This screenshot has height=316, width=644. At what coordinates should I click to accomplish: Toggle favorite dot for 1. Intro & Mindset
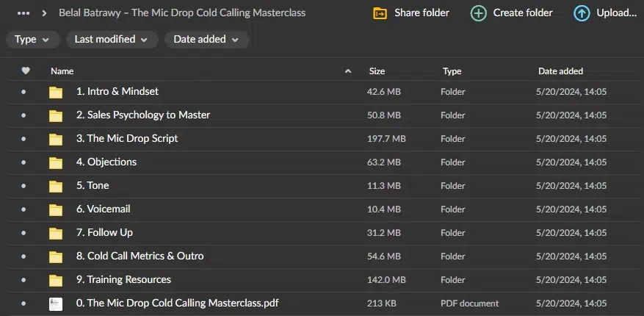[x=23, y=92]
